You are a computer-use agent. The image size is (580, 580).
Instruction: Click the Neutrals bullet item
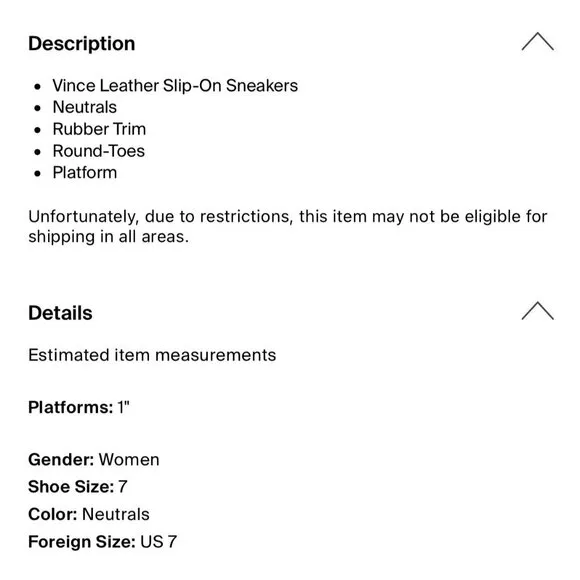(85, 107)
